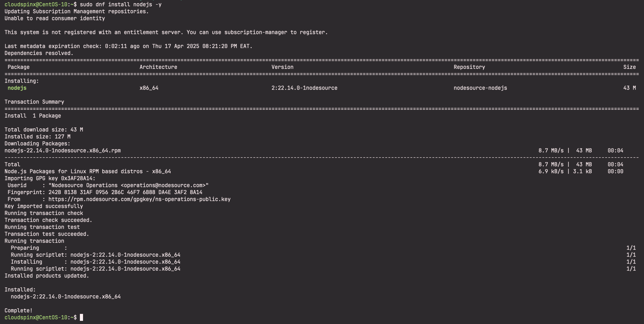Select the metadata expiration timestamp line
This screenshot has width=644, height=324.
coord(128,46)
